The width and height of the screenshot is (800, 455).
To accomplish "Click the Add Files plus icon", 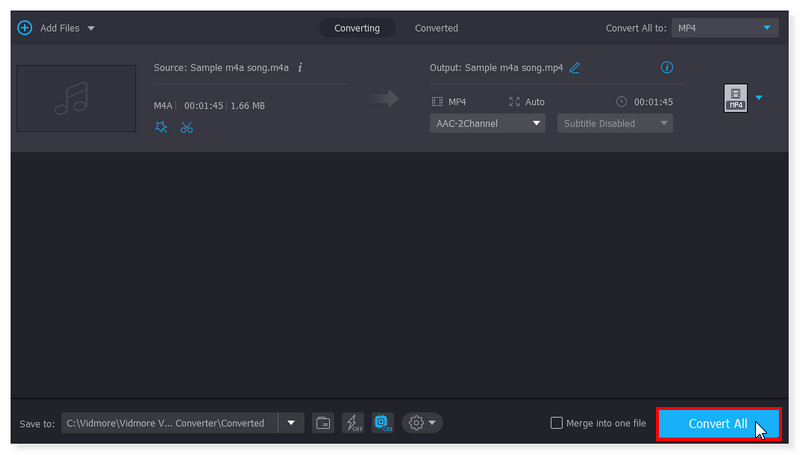I will tap(24, 28).
